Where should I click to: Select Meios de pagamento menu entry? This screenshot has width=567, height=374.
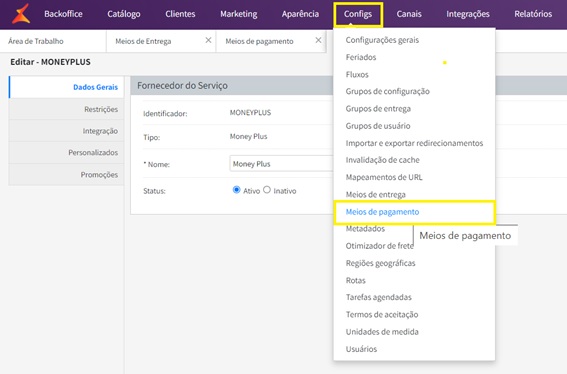coord(414,212)
